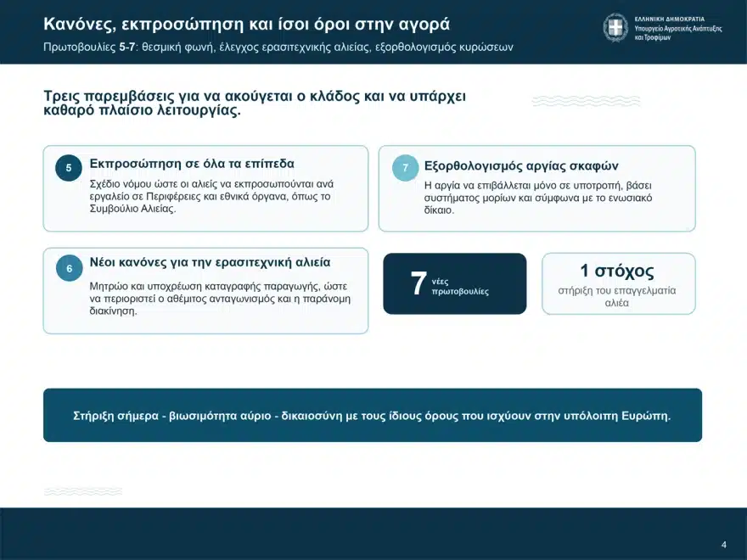The image size is (747, 560).
Task: Click the '7 νέες πρωτοβουλίες' dark card
Action: pos(455,283)
